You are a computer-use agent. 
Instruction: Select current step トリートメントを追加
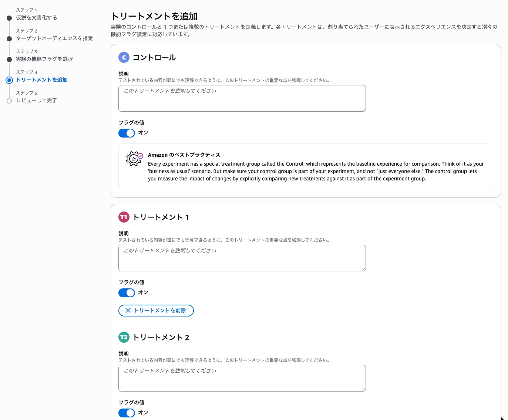coord(42,80)
